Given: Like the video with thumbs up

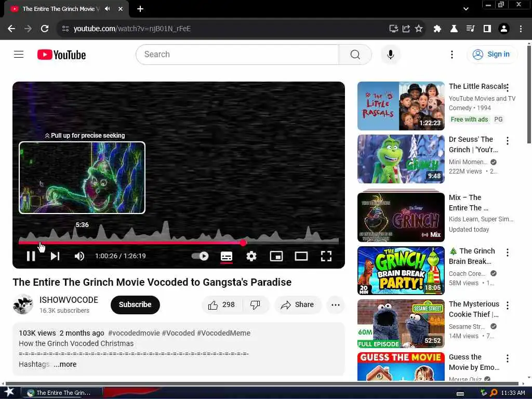Looking at the screenshot, I should [222, 304].
